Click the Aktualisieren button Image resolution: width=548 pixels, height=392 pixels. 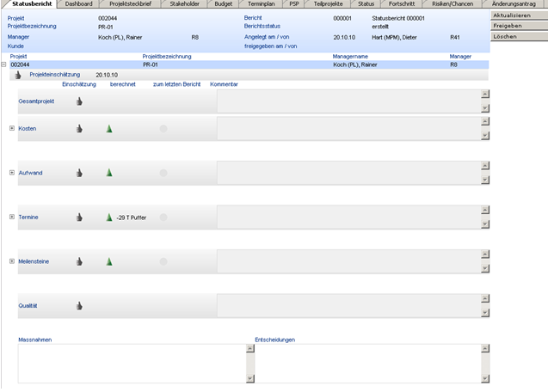coord(520,15)
